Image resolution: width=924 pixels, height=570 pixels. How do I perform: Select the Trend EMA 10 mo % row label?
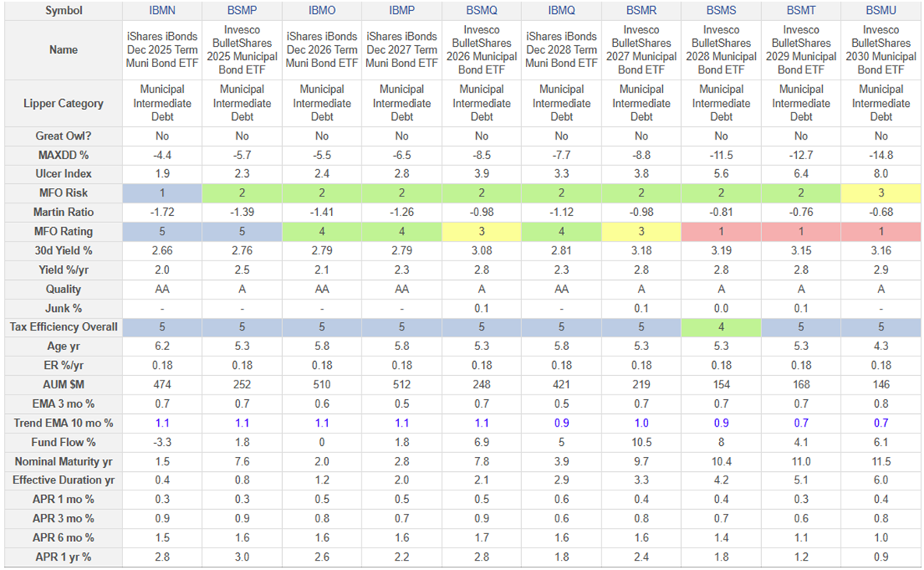coord(62,423)
